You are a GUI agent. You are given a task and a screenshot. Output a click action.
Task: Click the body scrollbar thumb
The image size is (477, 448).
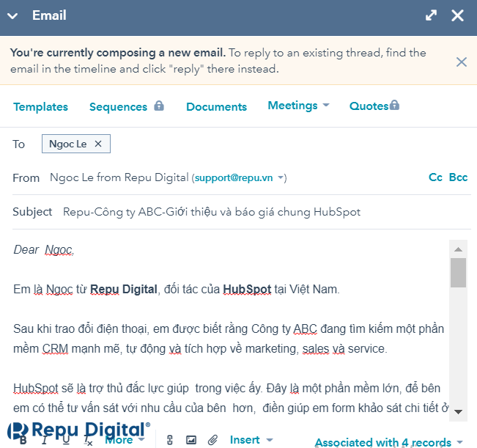coord(458,273)
